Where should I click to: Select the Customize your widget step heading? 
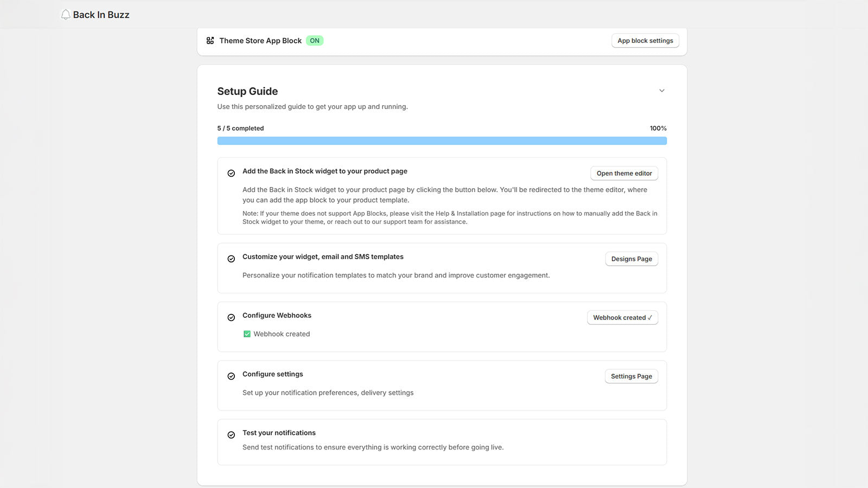(x=323, y=257)
